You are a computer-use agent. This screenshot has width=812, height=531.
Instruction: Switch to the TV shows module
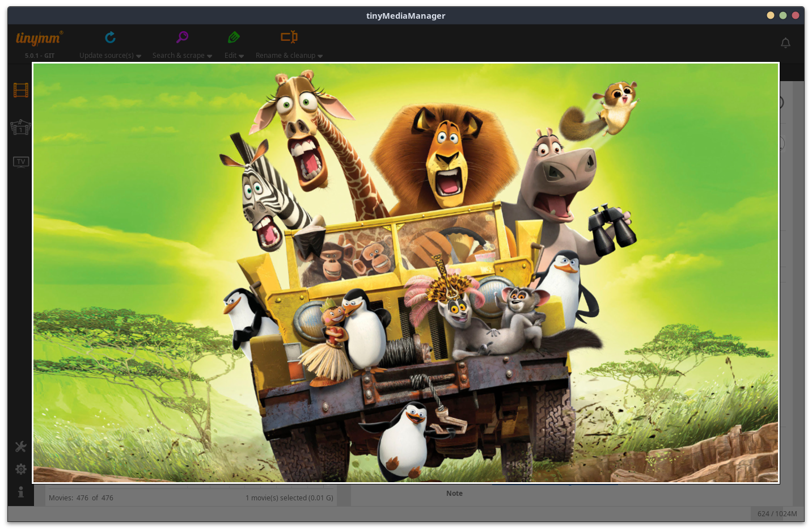pyautogui.click(x=21, y=162)
